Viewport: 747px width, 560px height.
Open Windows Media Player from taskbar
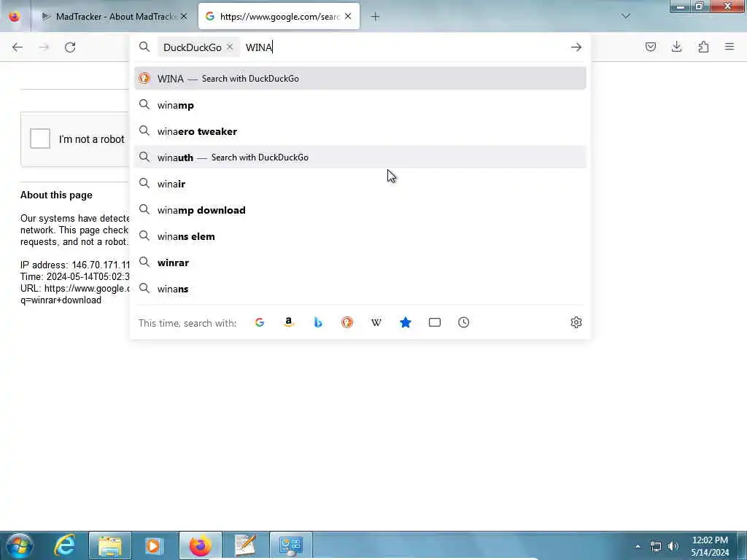(x=155, y=545)
